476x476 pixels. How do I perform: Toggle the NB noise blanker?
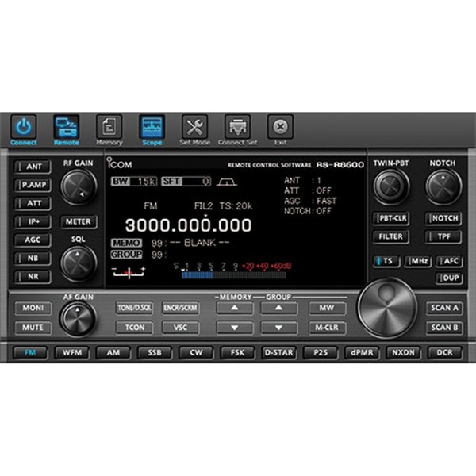coord(33,259)
